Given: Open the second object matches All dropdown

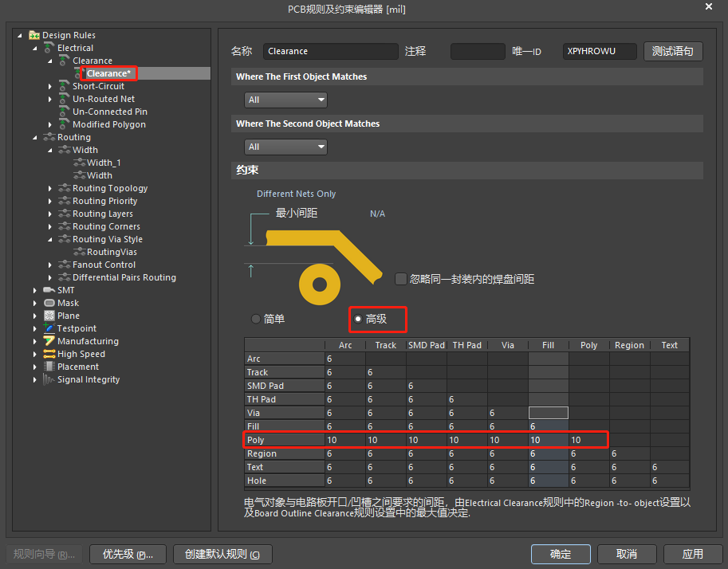Looking at the screenshot, I should 285,147.
